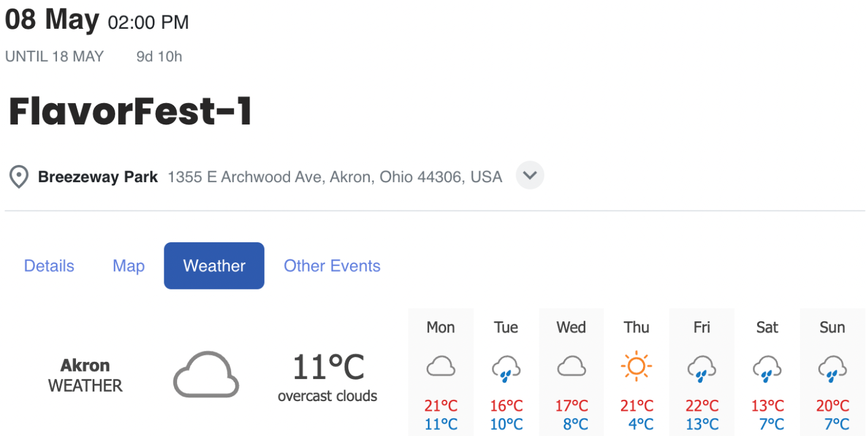Viewport: 868px width, 436px height.
Task: Open the Details tab
Action: pos(49,266)
